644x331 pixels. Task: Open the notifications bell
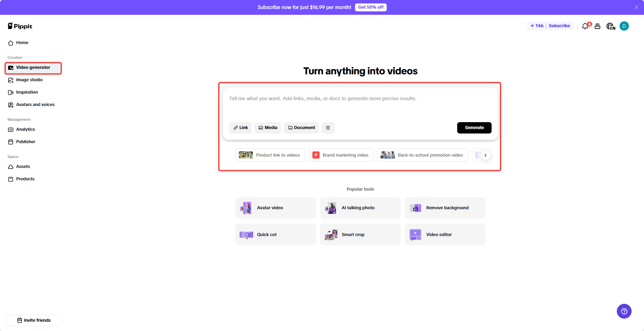tap(585, 26)
